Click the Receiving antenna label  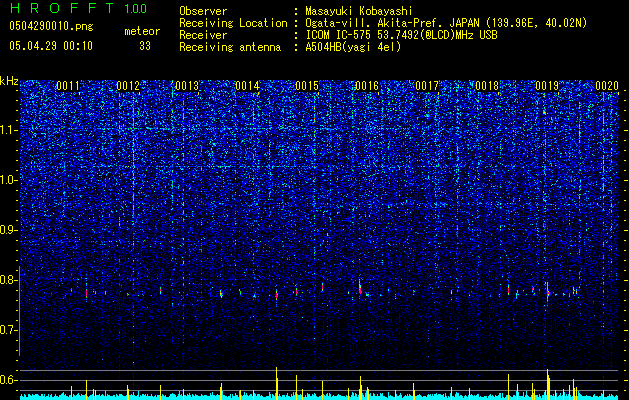pos(230,47)
